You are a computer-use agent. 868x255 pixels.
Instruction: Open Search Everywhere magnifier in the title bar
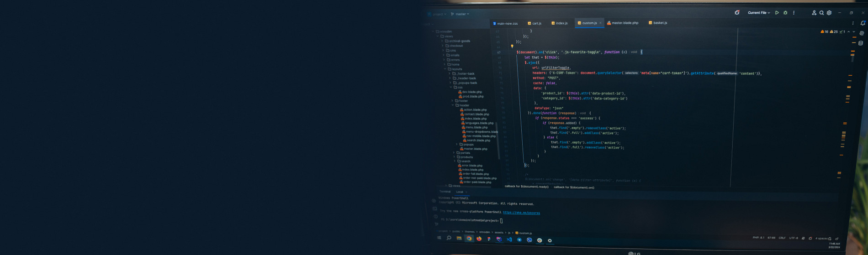821,13
